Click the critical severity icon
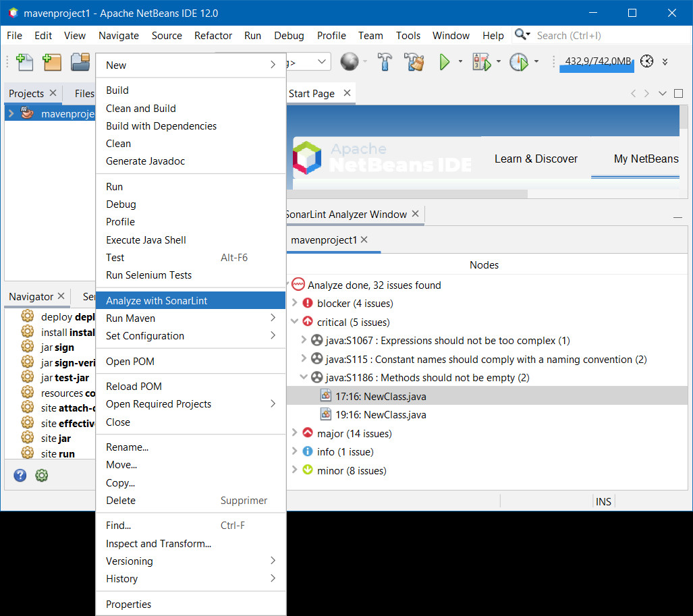The width and height of the screenshot is (693, 616). click(x=308, y=322)
